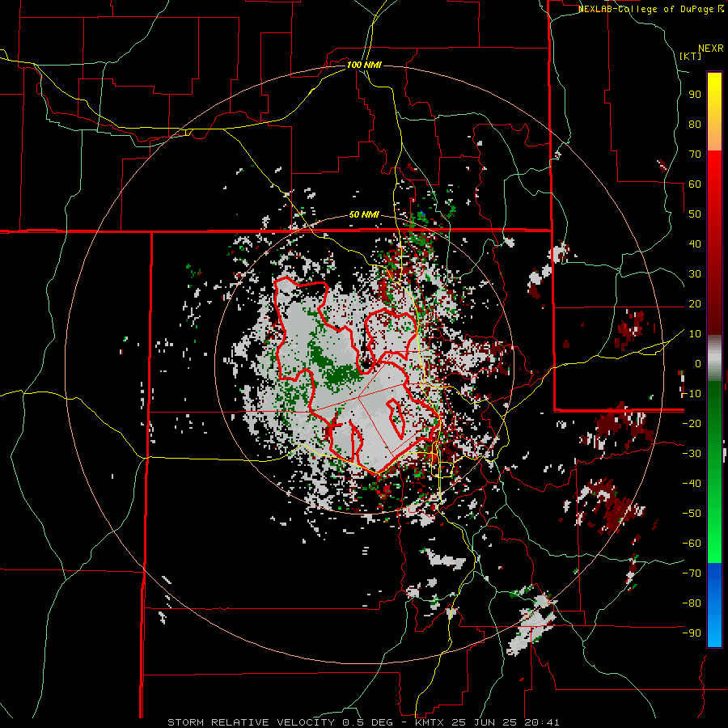This screenshot has width=728, height=728.
Task: Click the -80 knot scale label
Action: pos(692,603)
